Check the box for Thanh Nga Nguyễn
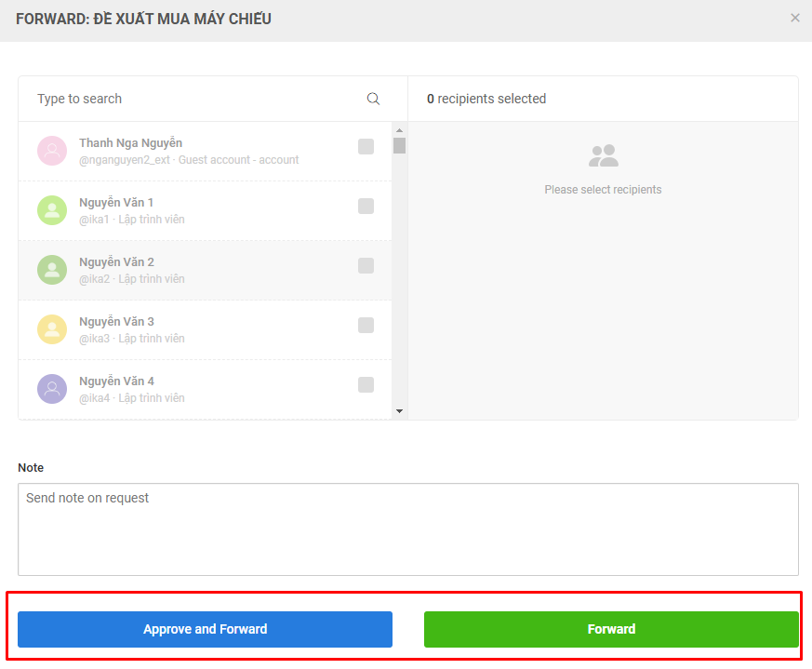The image size is (812, 669). (x=366, y=146)
